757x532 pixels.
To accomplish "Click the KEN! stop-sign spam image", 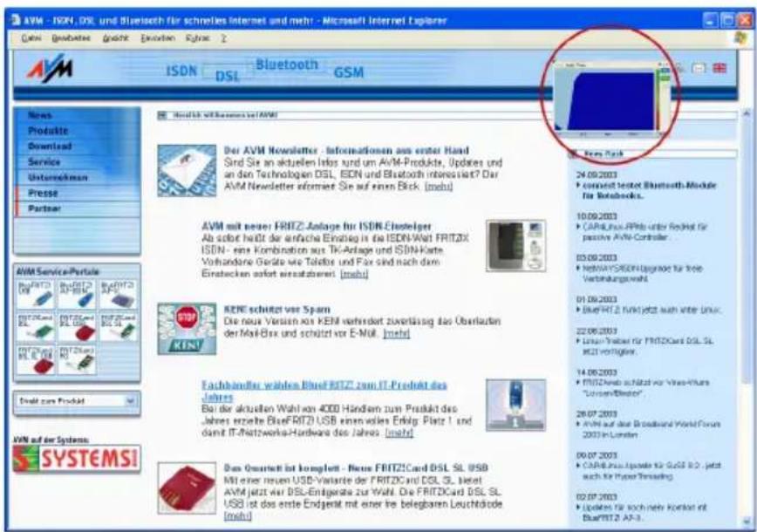I will [x=187, y=329].
